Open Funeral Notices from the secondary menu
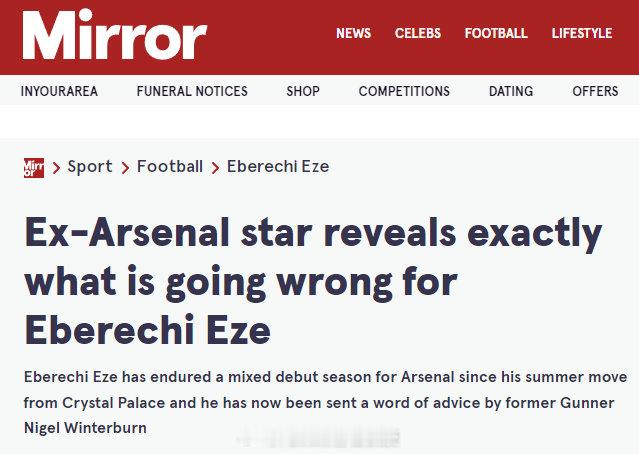 pos(192,91)
